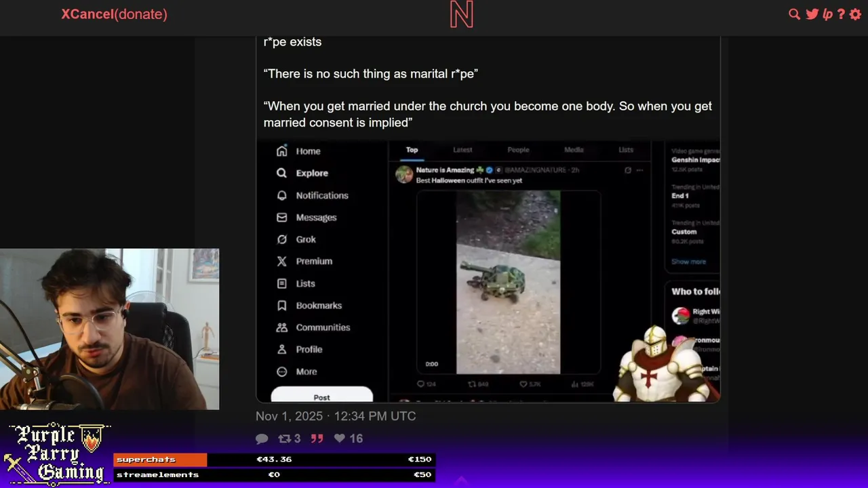Click the like heart under turtle video

[x=523, y=384]
